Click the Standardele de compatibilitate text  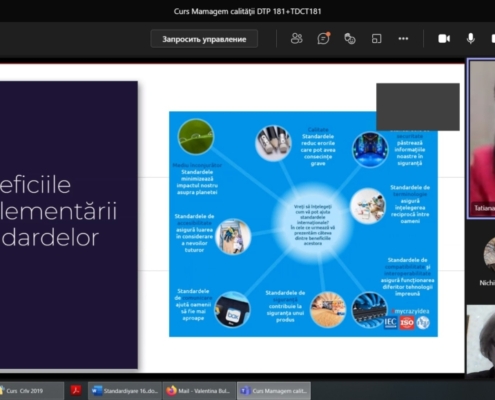407,277
